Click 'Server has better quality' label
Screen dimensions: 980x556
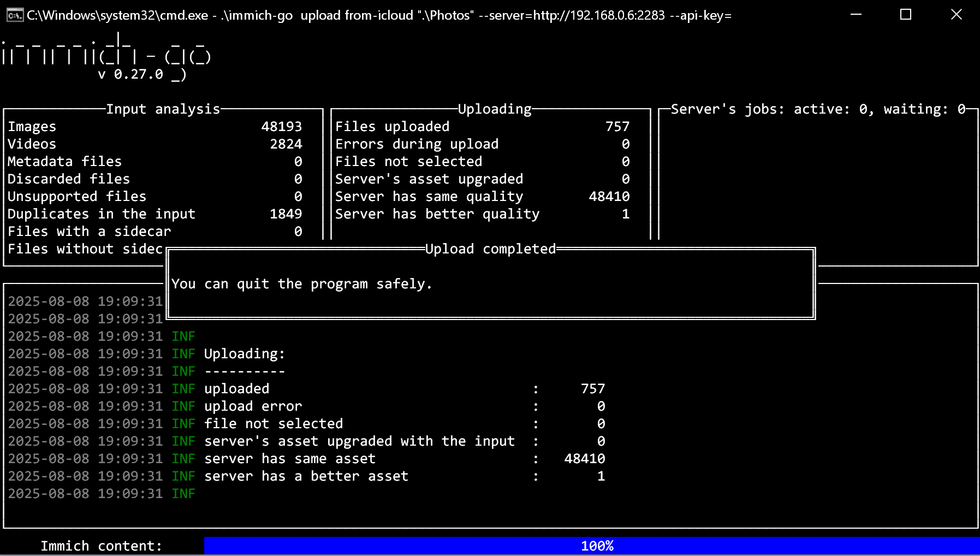(x=437, y=214)
